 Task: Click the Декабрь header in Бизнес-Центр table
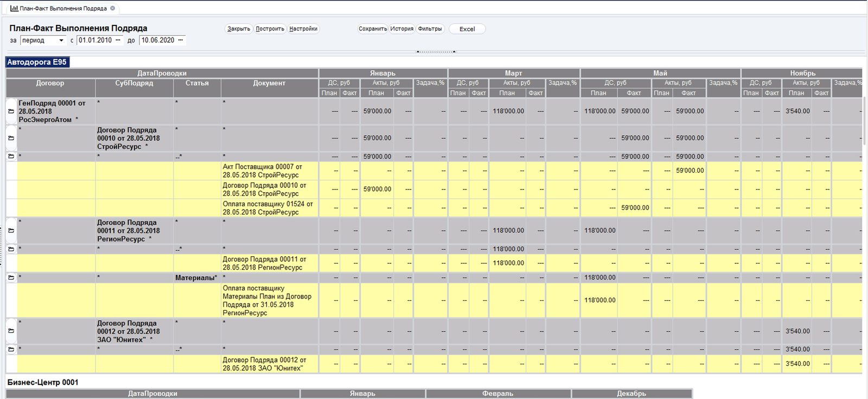(x=631, y=394)
